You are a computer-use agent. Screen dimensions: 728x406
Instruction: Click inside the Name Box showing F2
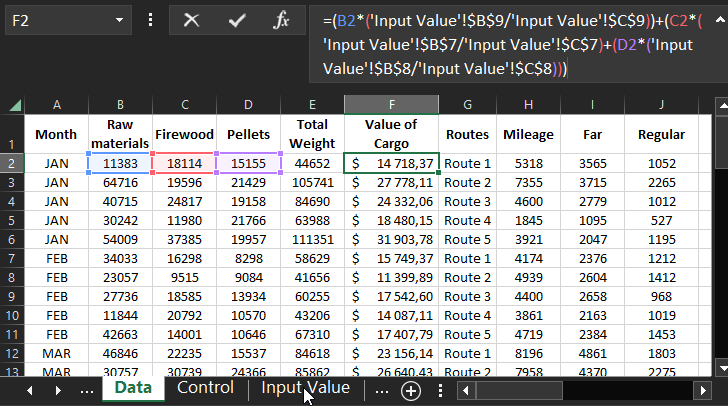pos(55,20)
